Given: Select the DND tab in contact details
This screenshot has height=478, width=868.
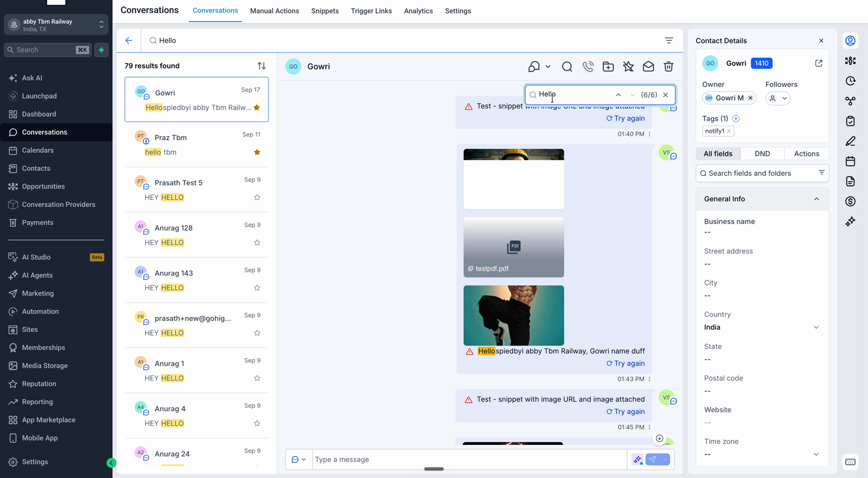Looking at the screenshot, I should [x=762, y=154].
